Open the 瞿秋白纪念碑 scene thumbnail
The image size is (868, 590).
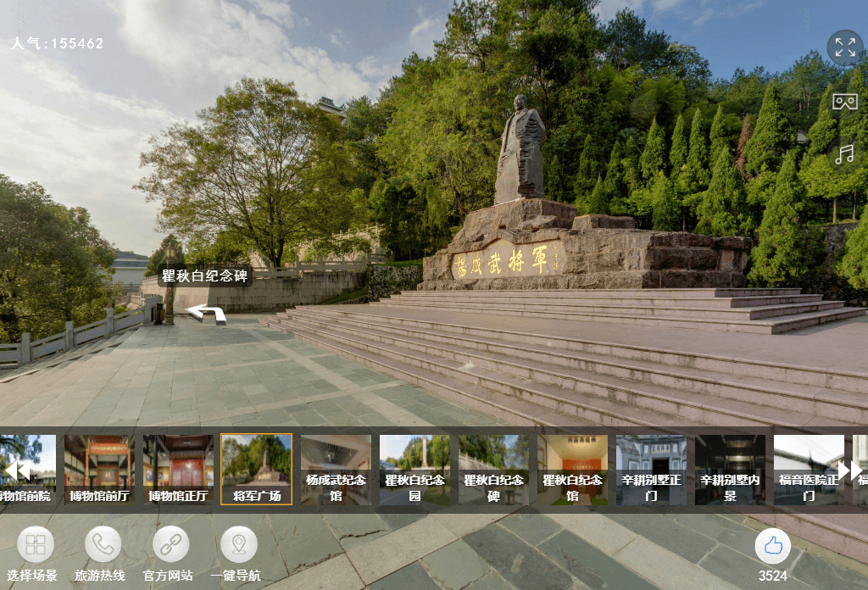pos(494,470)
